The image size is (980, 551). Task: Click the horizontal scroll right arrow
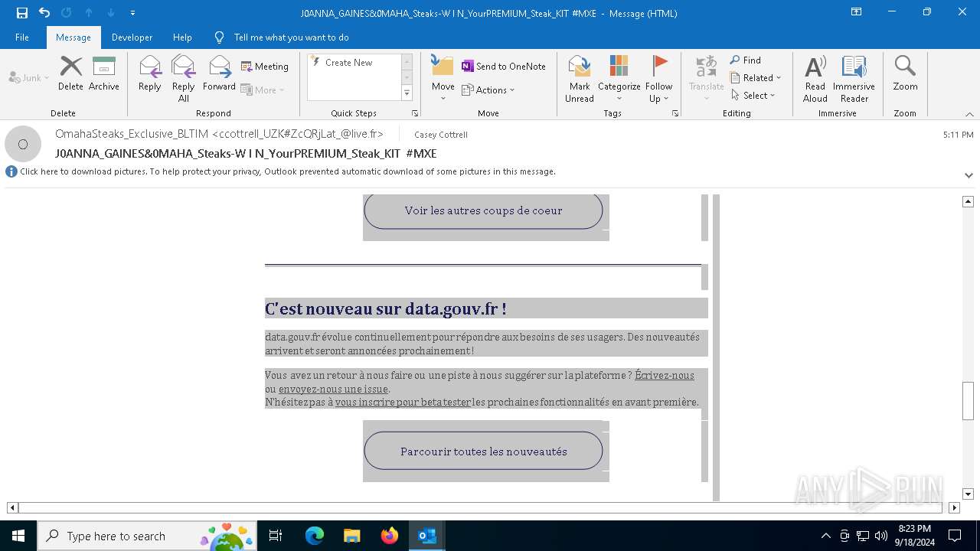954,507
